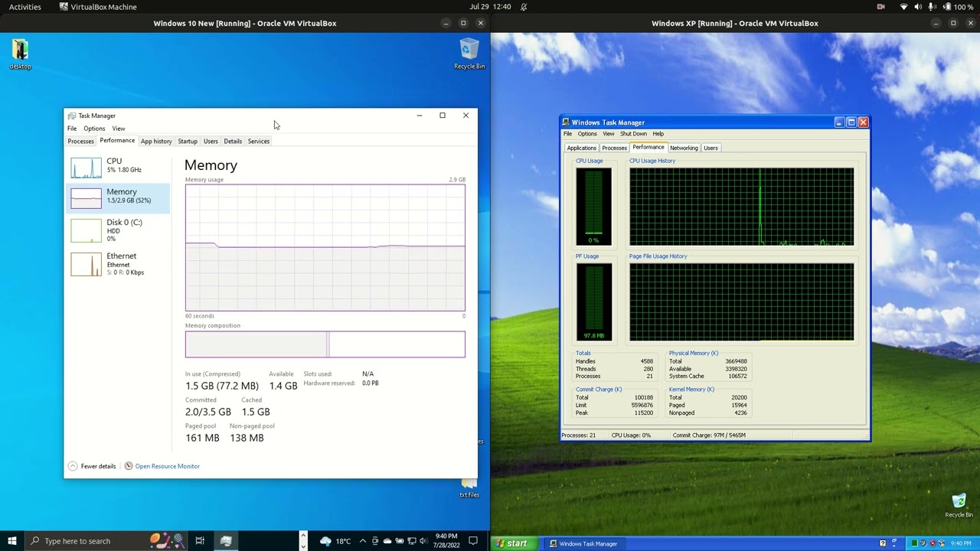Select Task Manager icon in Windows 10 taskbar

click(226, 541)
